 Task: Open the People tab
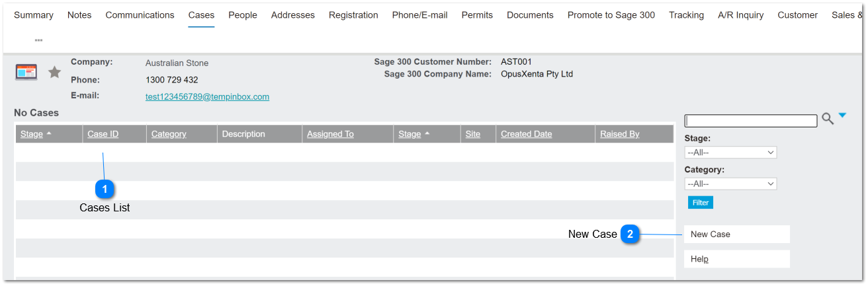point(243,15)
